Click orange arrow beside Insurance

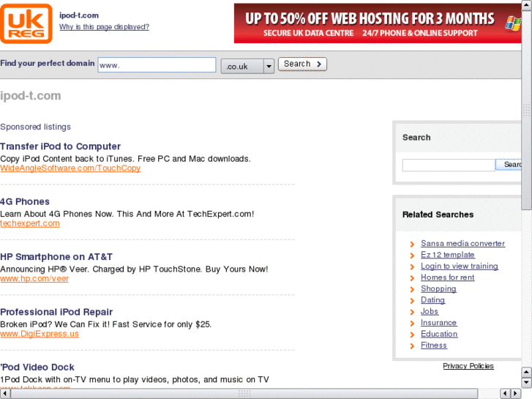(412, 324)
